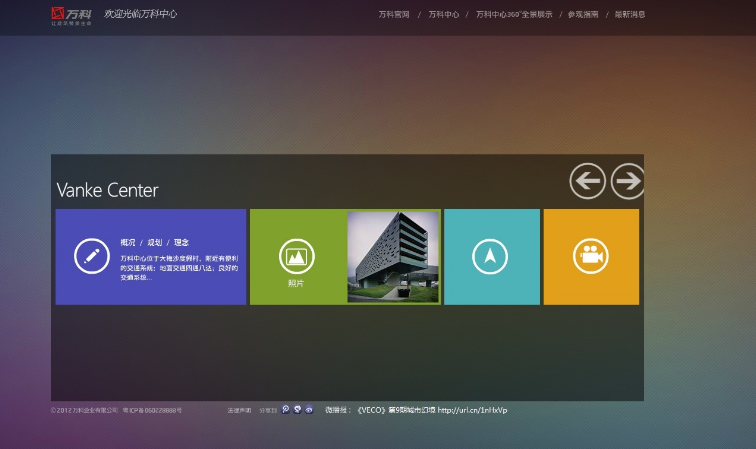Open the pencil overview icon
This screenshot has width=756, height=449.
tap(92, 257)
